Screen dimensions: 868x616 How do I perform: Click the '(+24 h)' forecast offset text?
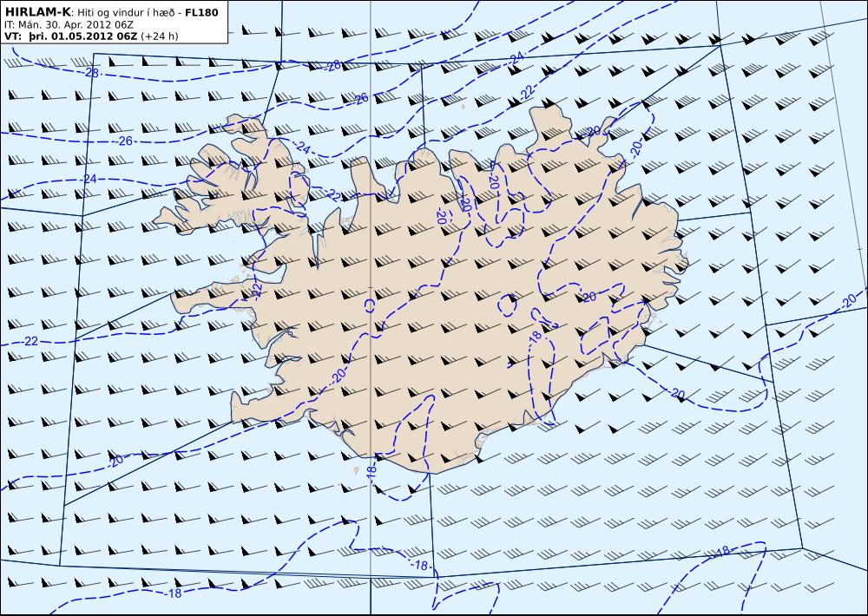160,36
